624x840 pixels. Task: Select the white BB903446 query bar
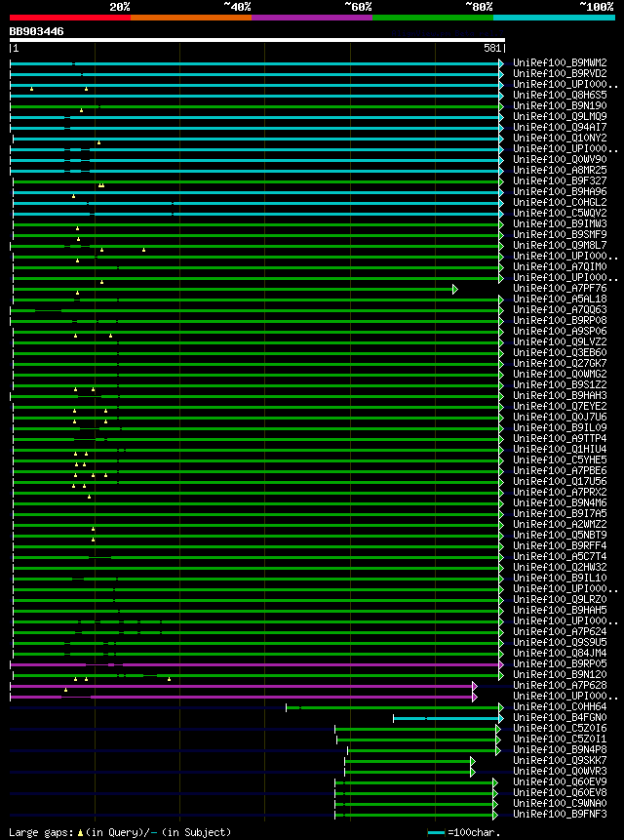256,40
